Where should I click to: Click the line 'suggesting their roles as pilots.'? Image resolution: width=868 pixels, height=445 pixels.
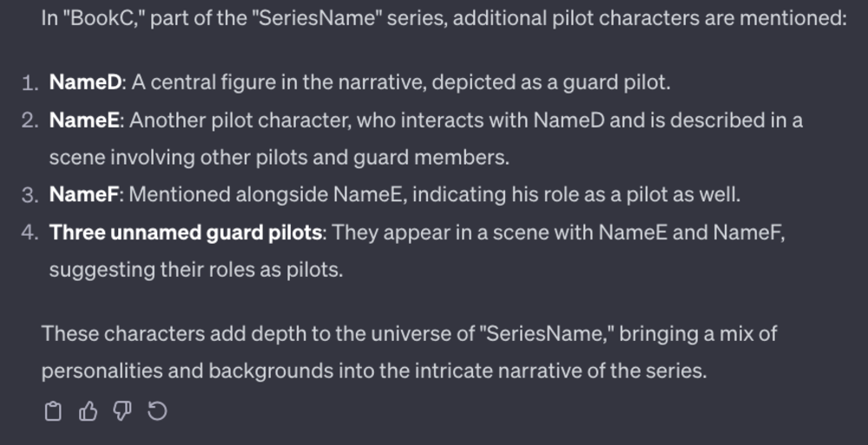click(196, 270)
